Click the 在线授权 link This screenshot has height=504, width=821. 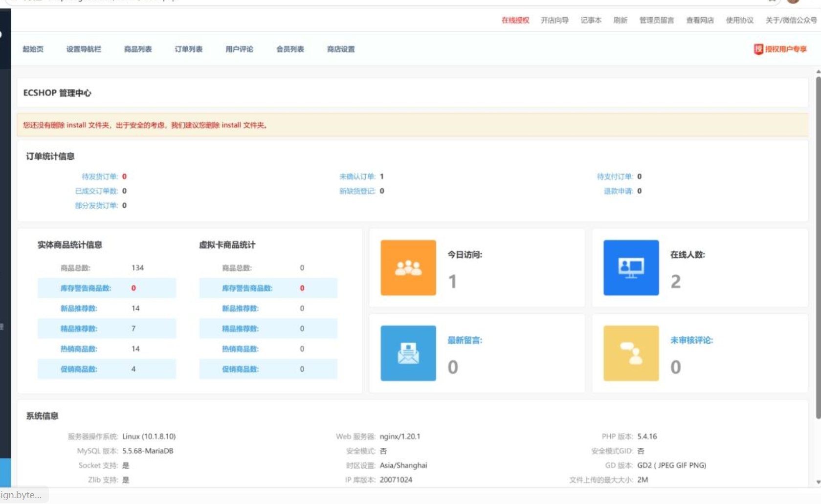tap(515, 20)
